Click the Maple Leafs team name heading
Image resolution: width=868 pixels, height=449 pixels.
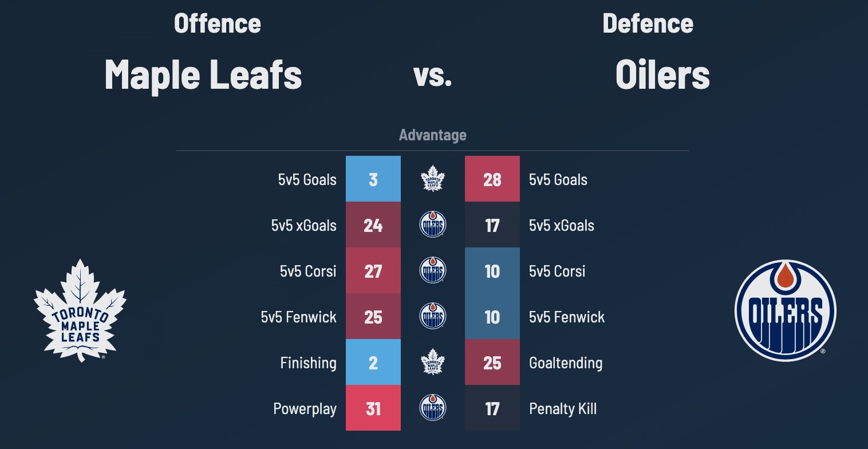tap(203, 74)
